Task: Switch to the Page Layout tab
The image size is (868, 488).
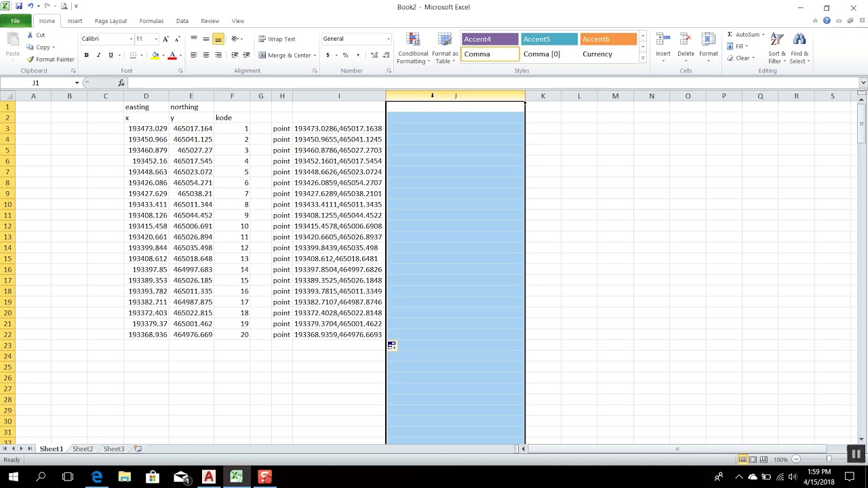Action: [111, 21]
